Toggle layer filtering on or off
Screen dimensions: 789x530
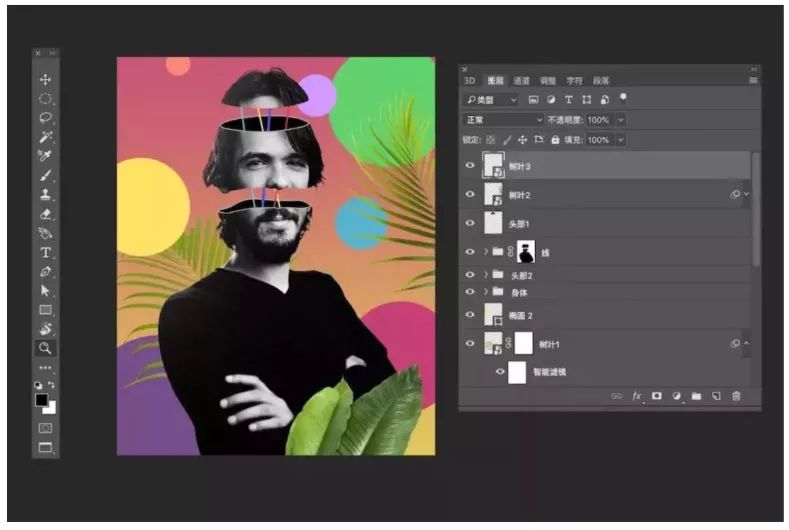[623, 97]
